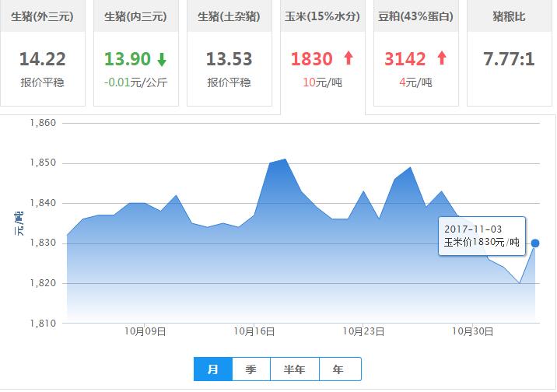The width and height of the screenshot is (557, 392).
Task: Switch chart to 季 range
Action: (x=251, y=369)
